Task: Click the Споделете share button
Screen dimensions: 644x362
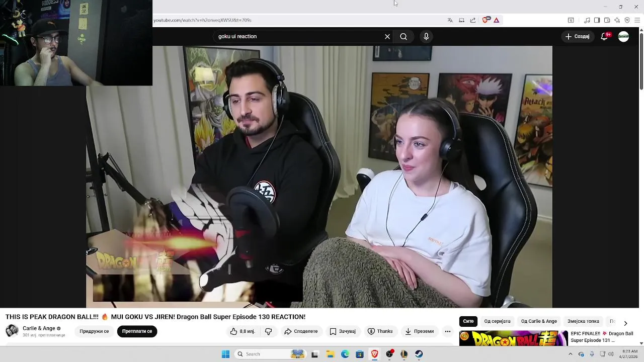Action: point(301,331)
